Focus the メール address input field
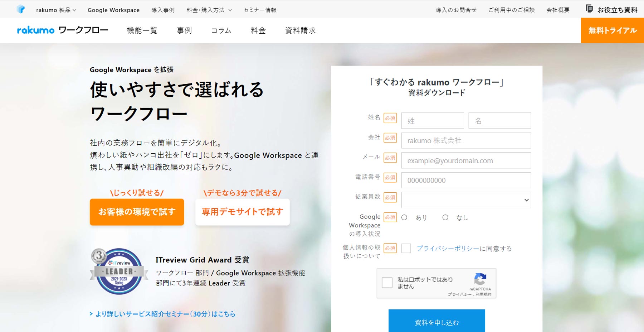Screen dimensions: 644x332 click(466, 160)
